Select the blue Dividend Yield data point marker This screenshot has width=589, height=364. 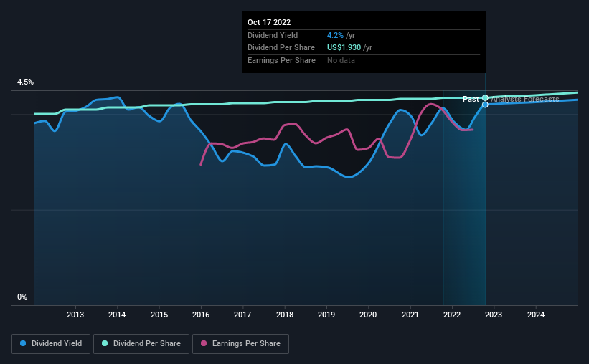click(x=485, y=105)
